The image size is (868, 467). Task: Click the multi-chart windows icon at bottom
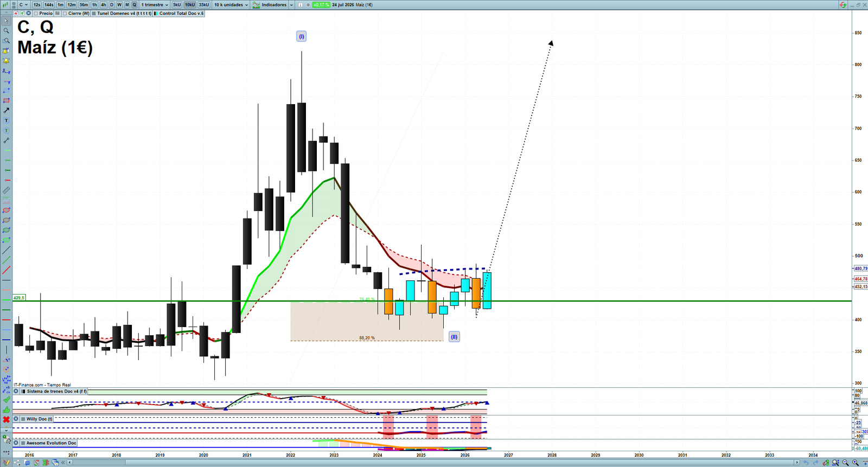pyautogui.click(x=55, y=463)
